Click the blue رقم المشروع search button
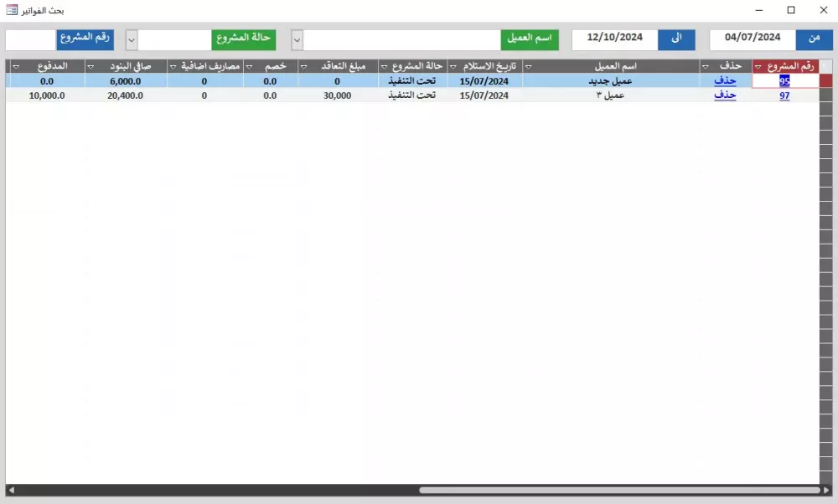This screenshot has width=838, height=504. [85, 39]
